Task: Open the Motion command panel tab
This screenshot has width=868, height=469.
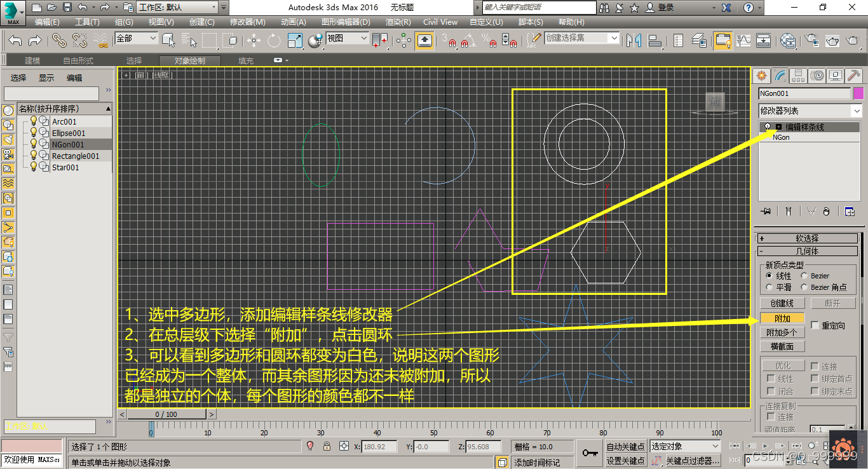Action: 818,76
